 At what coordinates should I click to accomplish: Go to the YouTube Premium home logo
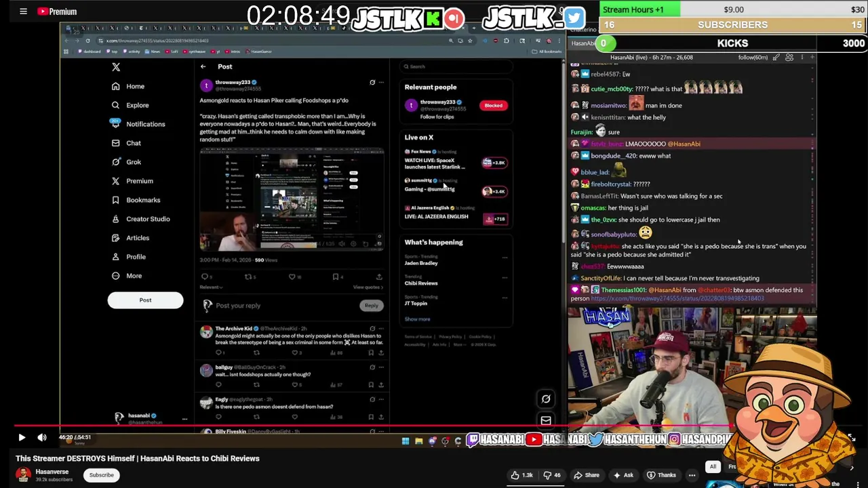57,12
